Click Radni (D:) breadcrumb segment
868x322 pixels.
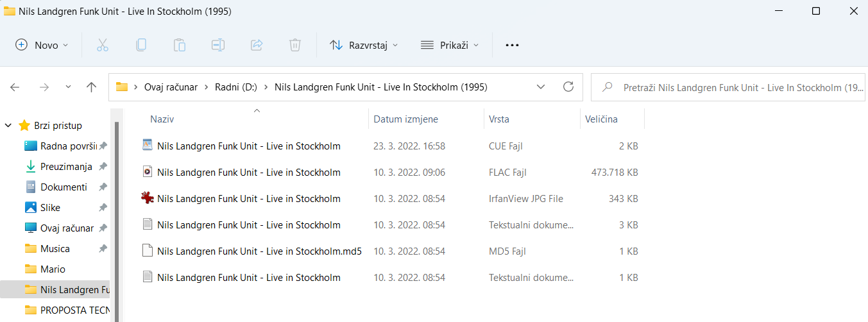point(235,87)
